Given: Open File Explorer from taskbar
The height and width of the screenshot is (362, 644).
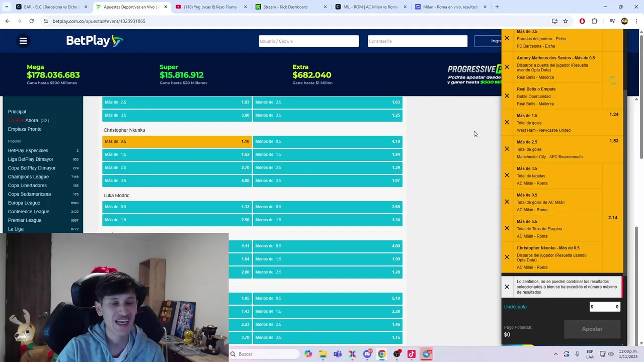Looking at the screenshot, I should tap(323, 354).
